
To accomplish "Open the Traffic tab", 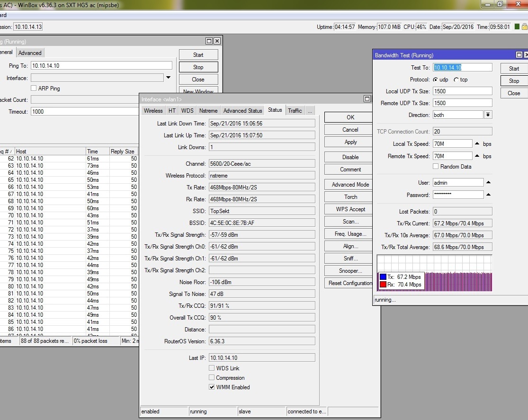I will (x=295, y=110).
